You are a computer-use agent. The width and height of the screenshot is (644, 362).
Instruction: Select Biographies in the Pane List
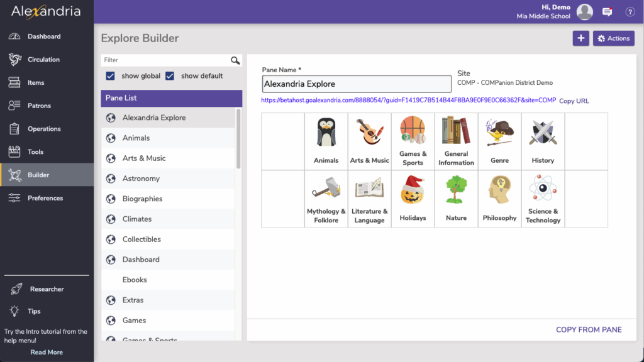[142, 199]
